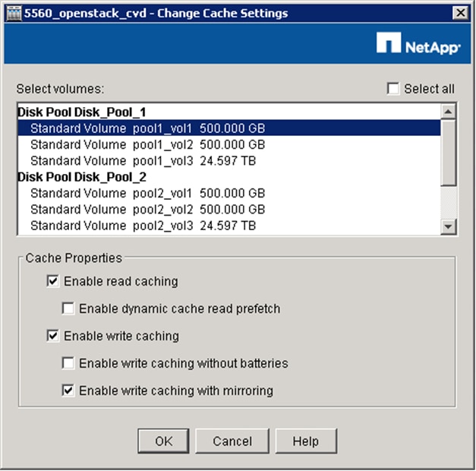
Task: Select volume pool1_vol1 500.000 GB
Action: 229,128
